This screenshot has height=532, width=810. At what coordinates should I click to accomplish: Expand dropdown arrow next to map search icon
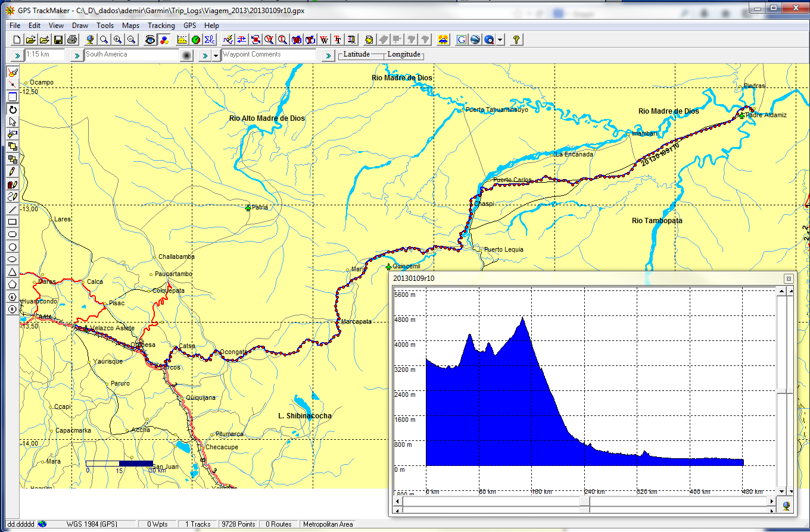click(x=500, y=40)
